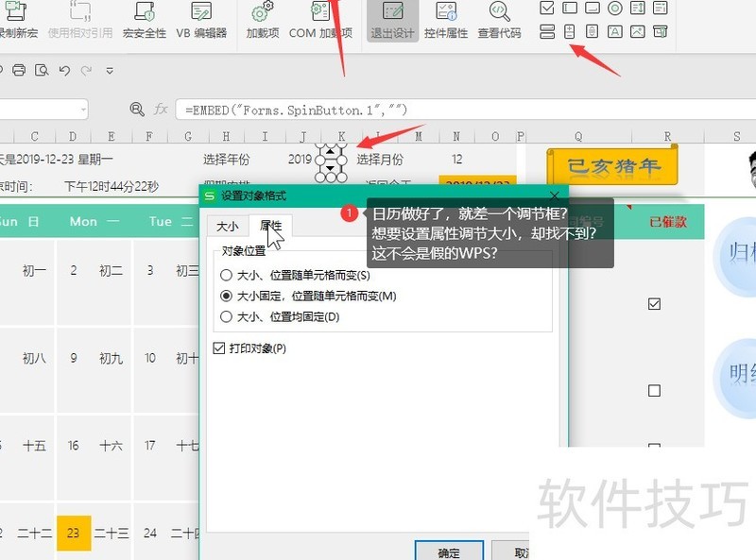Insert a text box control
This screenshot has height=560, width=756.
click(570, 8)
